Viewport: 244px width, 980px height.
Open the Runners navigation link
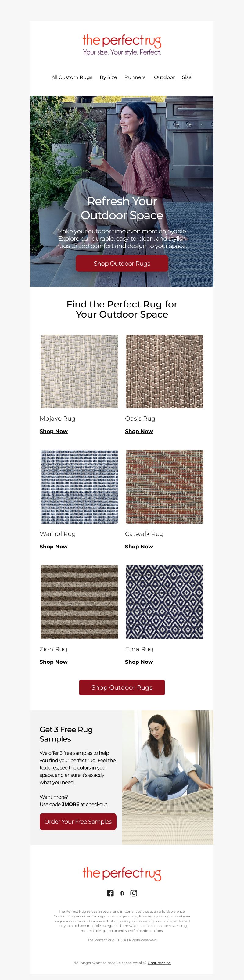135,77
